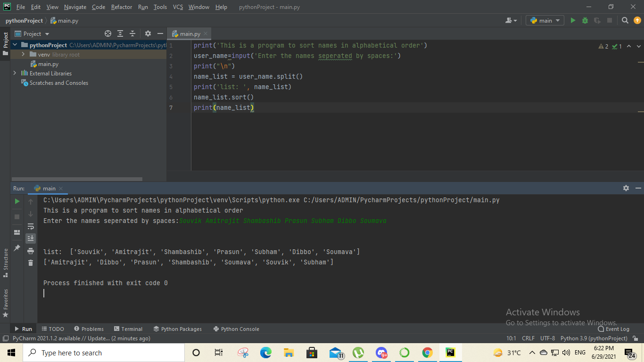Open the Terminal tool window
The height and width of the screenshot is (362, 644).
pyautogui.click(x=128, y=329)
